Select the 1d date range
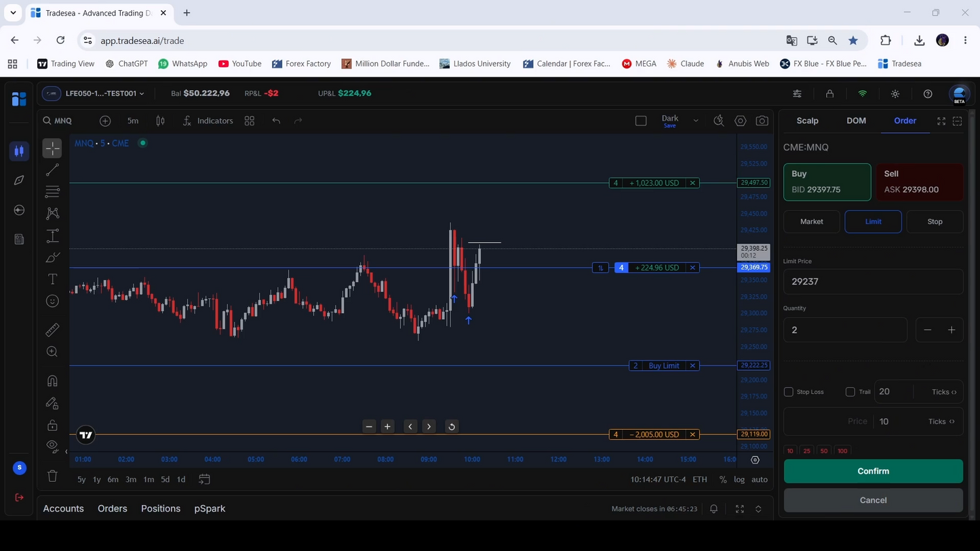980x551 pixels. coord(181,479)
